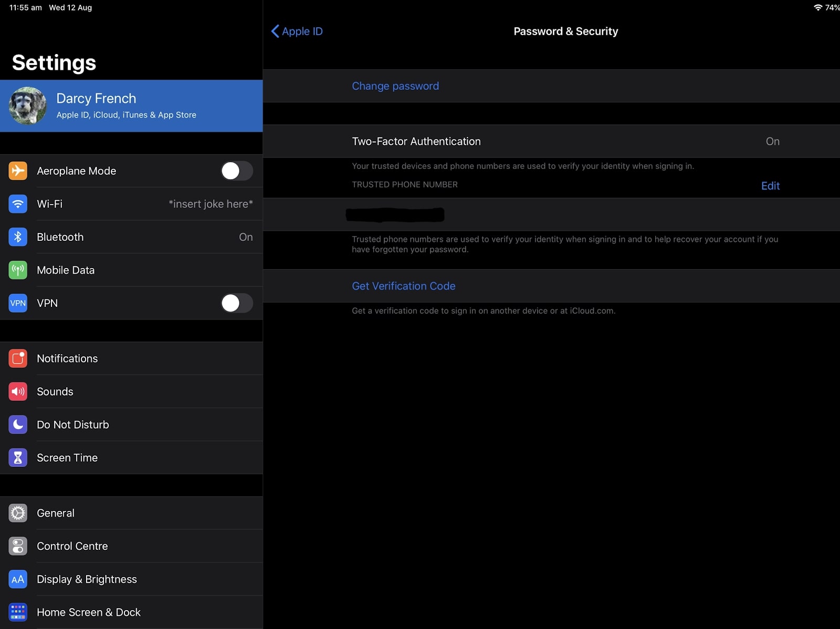Open Control Centre settings

131,546
